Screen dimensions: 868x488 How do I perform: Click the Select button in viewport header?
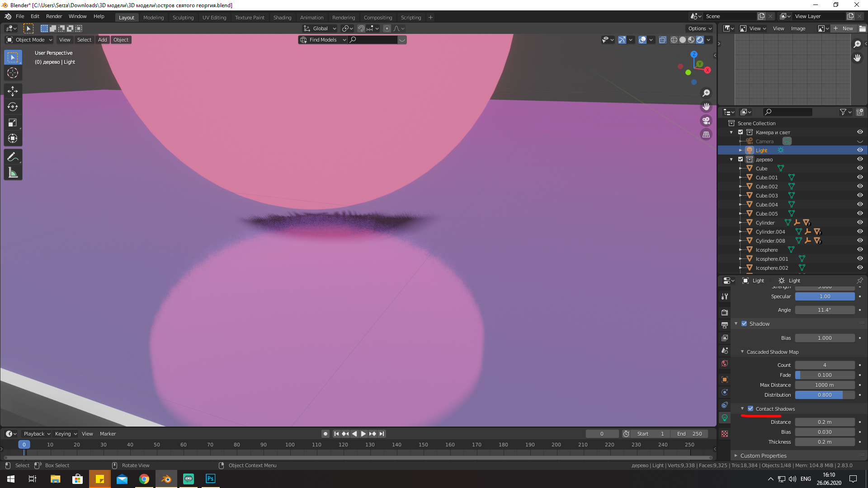pos(84,40)
